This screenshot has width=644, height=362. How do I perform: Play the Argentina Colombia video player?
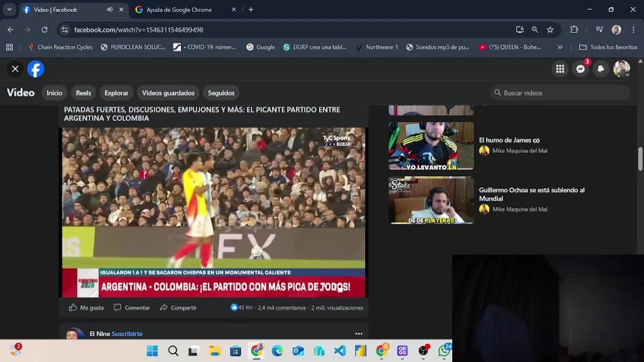click(213, 212)
